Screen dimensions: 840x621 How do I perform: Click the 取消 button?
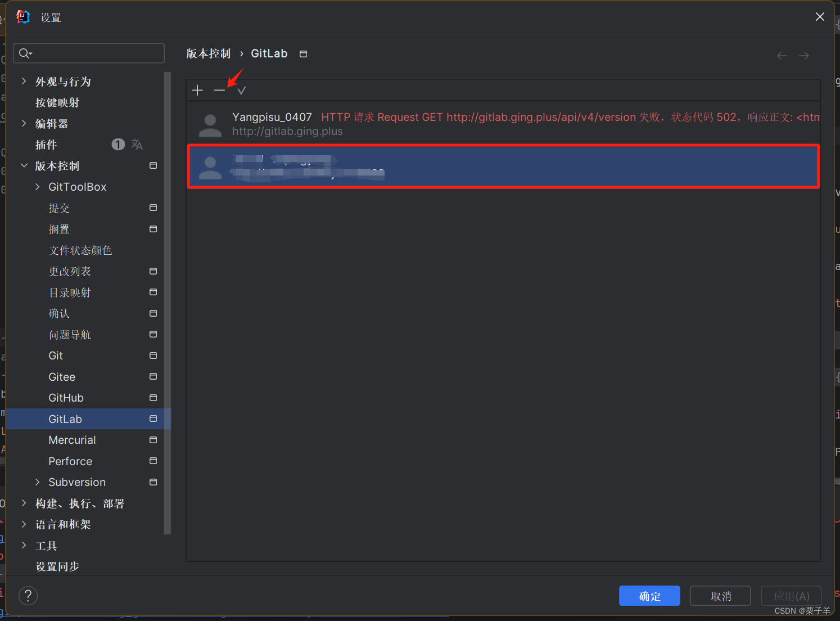720,596
